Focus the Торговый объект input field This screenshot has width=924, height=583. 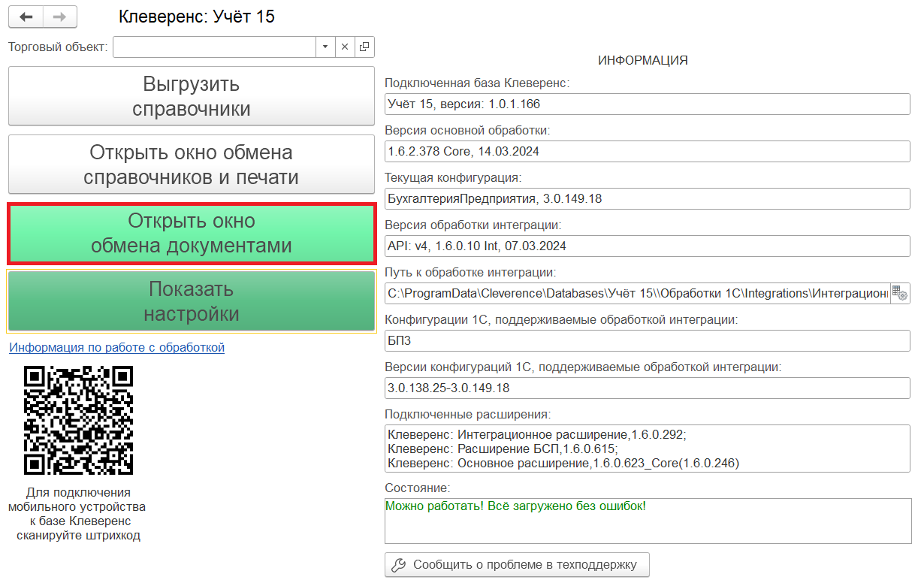click(x=214, y=47)
